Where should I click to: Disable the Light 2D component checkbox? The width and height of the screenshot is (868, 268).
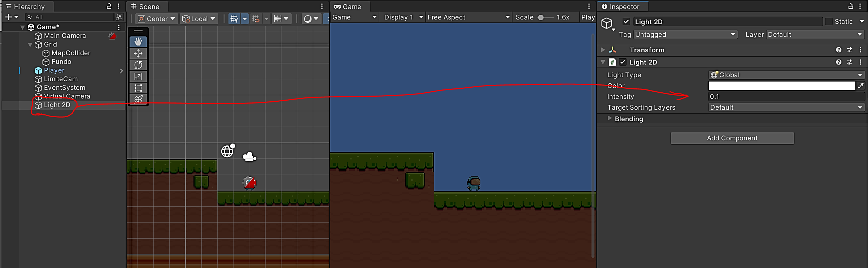pos(623,62)
